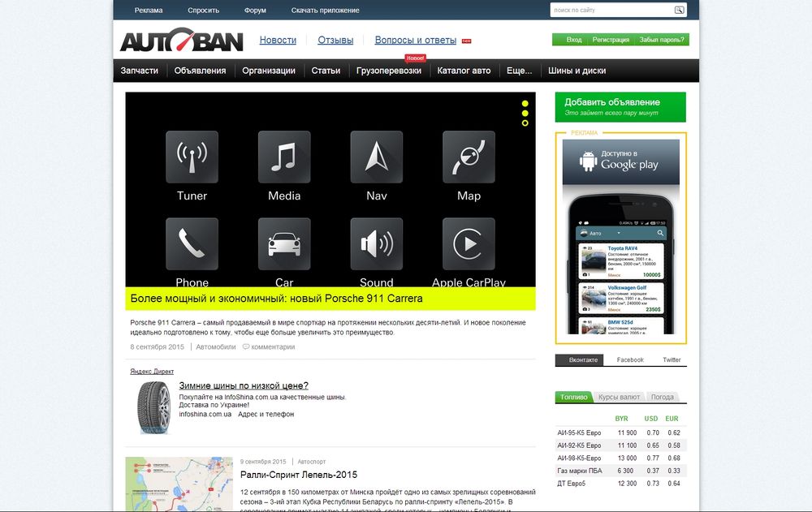
Task: Switch to Facebook social tab
Action: pos(630,359)
